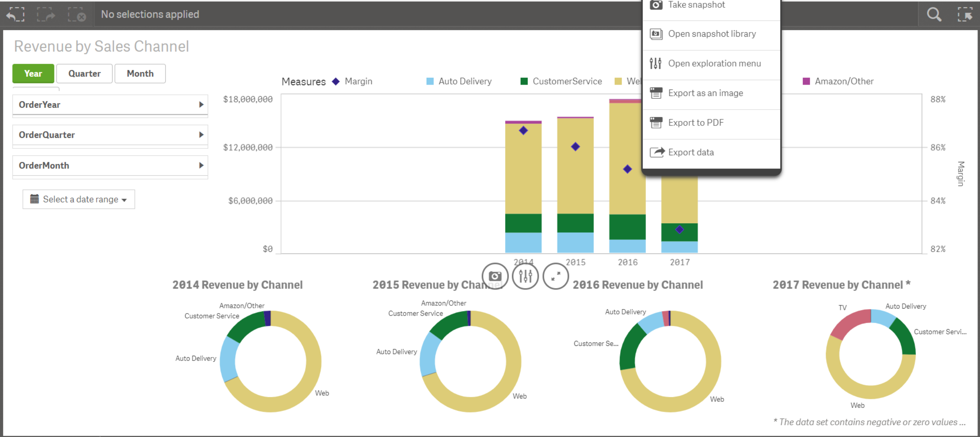The width and height of the screenshot is (980, 437).
Task: Open the selections tool icon
Action: (x=965, y=15)
